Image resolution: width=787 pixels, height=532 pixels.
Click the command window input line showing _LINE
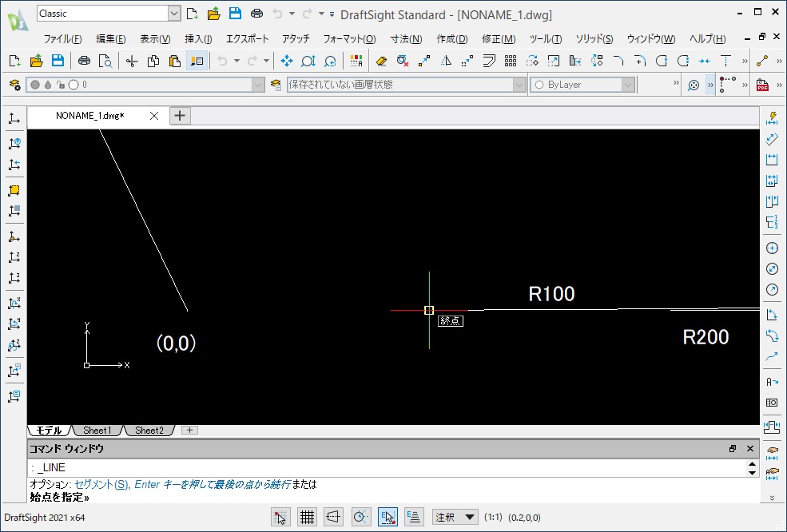click(x=387, y=468)
